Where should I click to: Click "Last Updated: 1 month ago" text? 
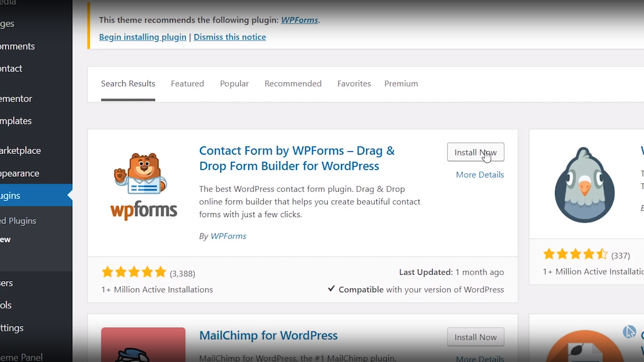point(451,272)
